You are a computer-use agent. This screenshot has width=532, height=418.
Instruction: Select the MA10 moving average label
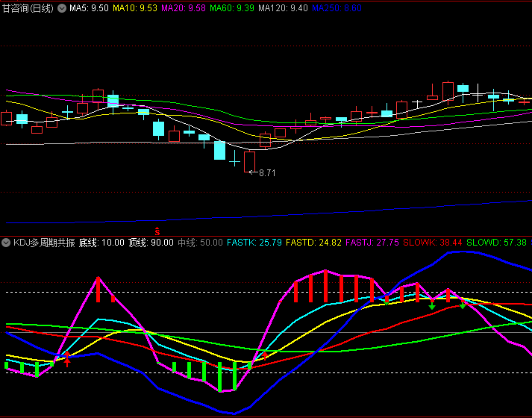pos(135,7)
